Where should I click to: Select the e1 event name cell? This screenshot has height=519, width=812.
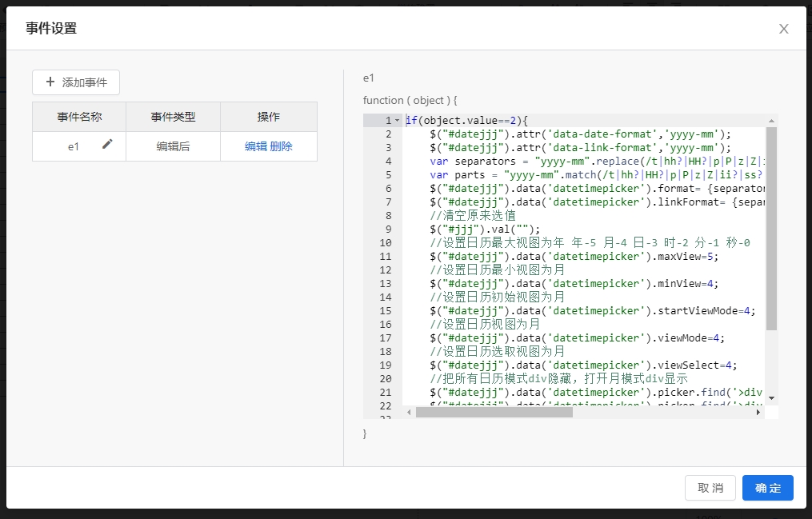click(x=74, y=146)
